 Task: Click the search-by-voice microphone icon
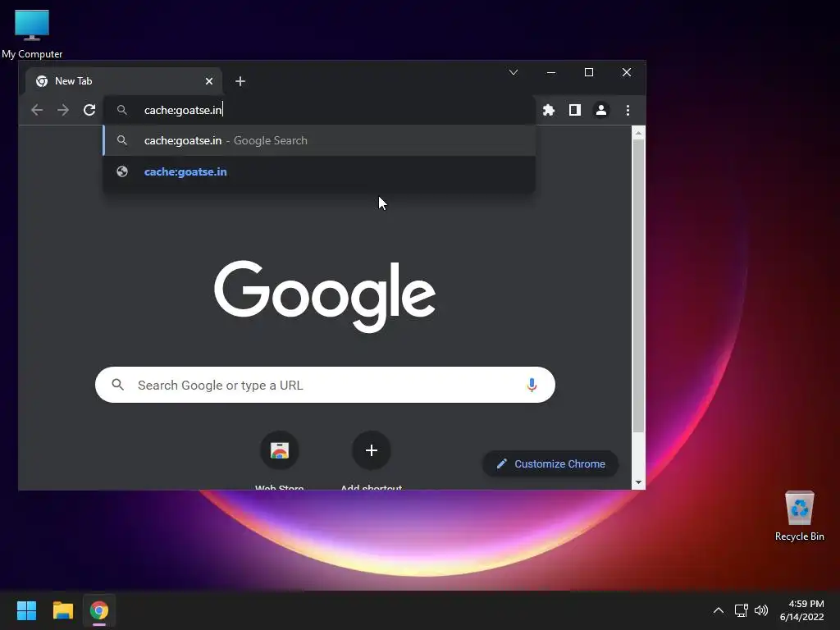[532, 385]
